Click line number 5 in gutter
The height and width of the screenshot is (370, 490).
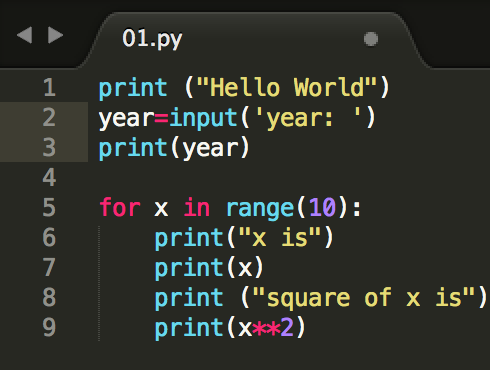[x=49, y=207]
